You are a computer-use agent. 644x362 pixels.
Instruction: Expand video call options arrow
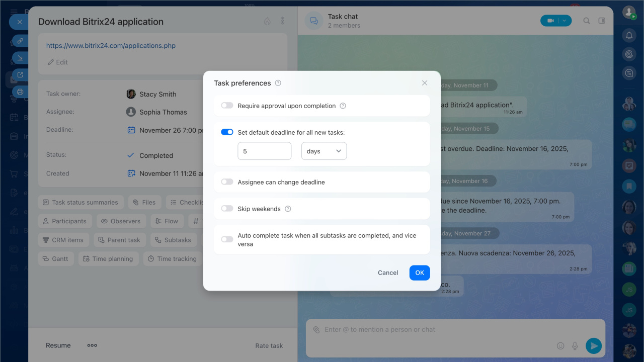tap(565, 21)
